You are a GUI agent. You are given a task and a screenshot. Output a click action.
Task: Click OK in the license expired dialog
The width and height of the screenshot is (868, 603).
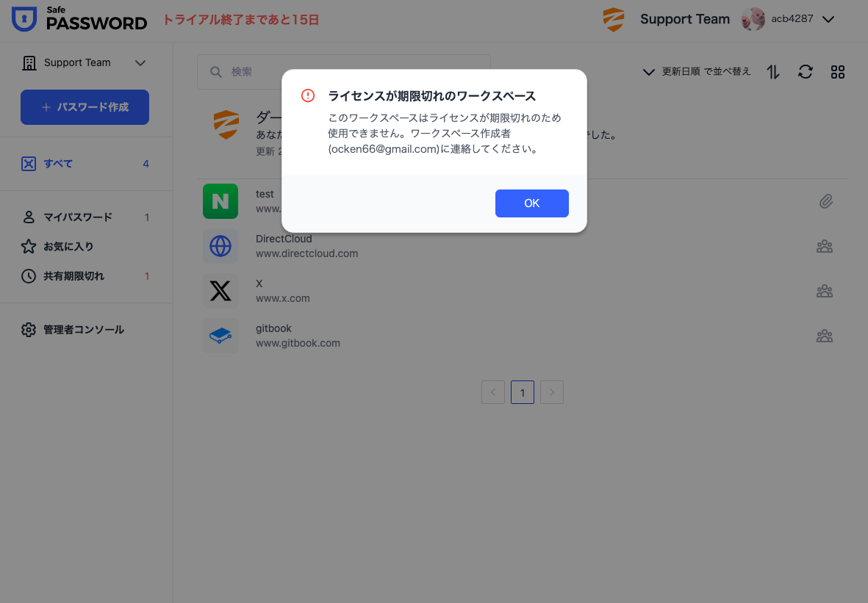[531, 203]
